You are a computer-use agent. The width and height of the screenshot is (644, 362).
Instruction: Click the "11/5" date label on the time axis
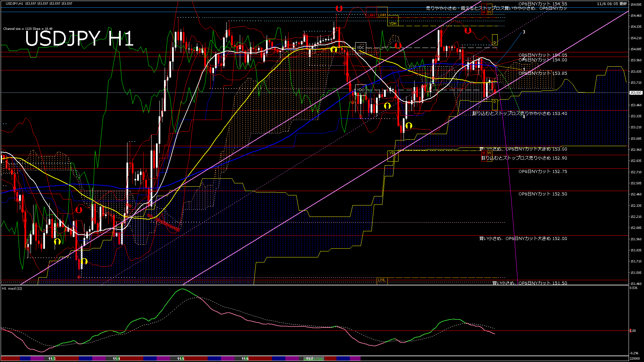[180, 359]
